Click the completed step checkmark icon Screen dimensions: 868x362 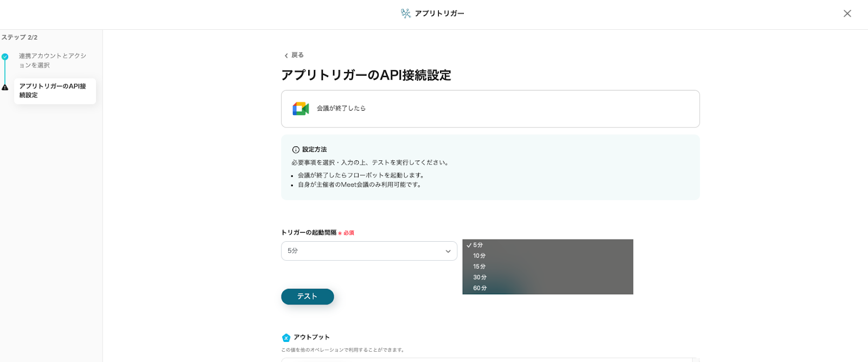[x=5, y=57]
